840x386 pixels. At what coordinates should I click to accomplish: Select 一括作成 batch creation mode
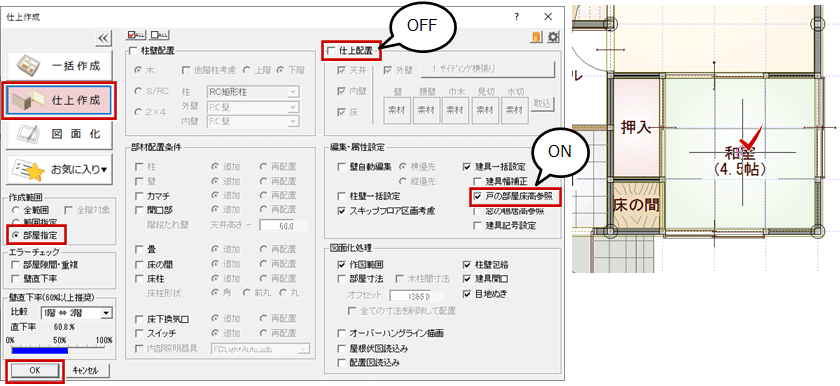pos(59,65)
